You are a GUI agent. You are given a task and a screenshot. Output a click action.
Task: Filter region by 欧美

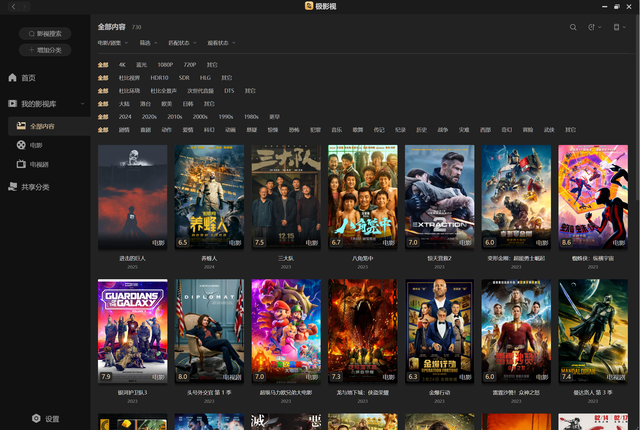(x=167, y=104)
